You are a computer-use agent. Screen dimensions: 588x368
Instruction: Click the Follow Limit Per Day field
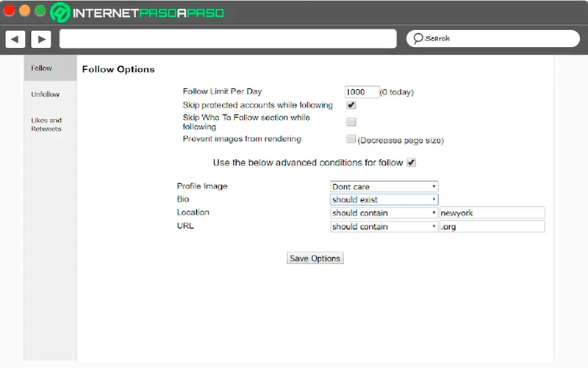(x=362, y=92)
